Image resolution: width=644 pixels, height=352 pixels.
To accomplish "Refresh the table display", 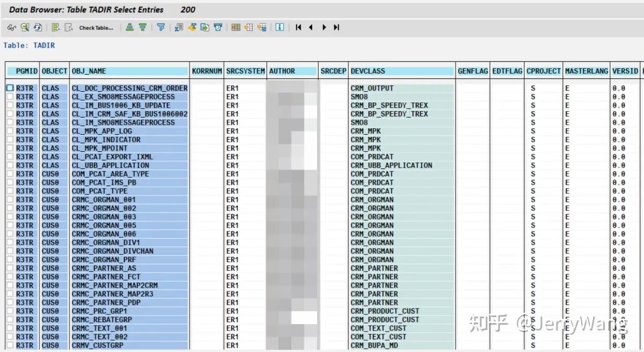I will coord(37,27).
